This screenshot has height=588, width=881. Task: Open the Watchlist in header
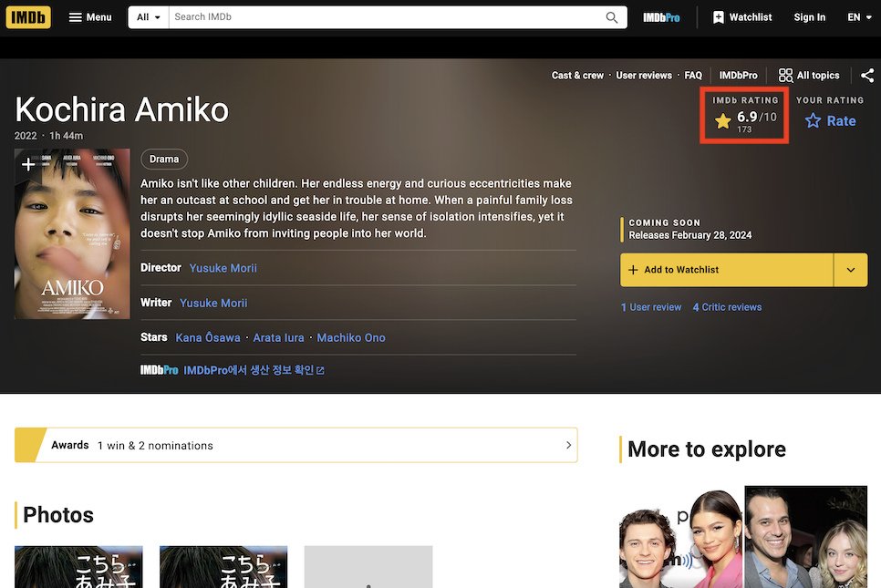(x=742, y=17)
